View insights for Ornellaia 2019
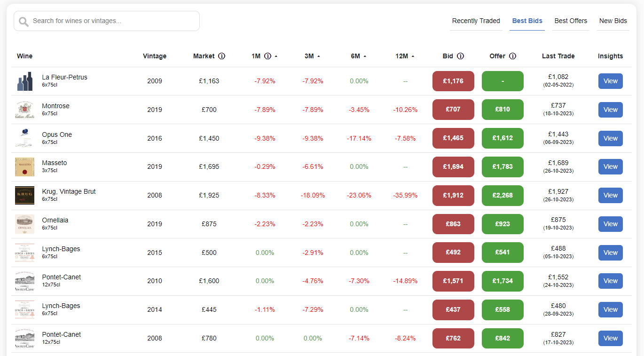The width and height of the screenshot is (644, 356). 611,224
